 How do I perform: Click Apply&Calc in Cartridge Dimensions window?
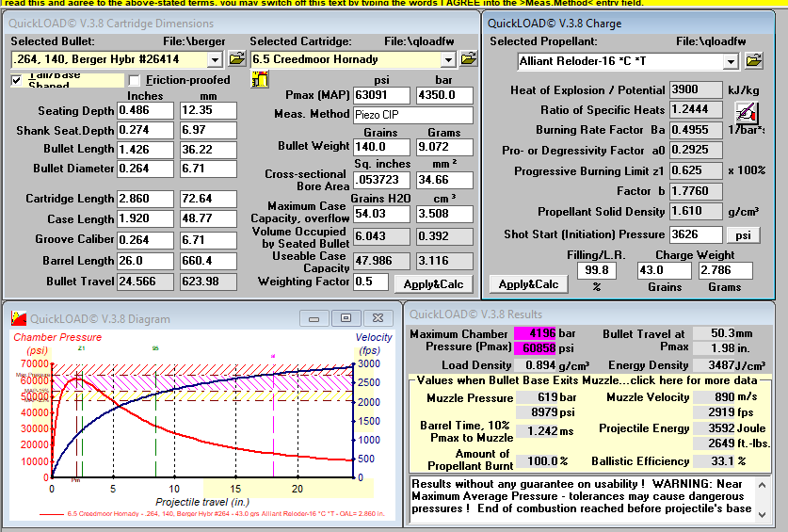(433, 284)
